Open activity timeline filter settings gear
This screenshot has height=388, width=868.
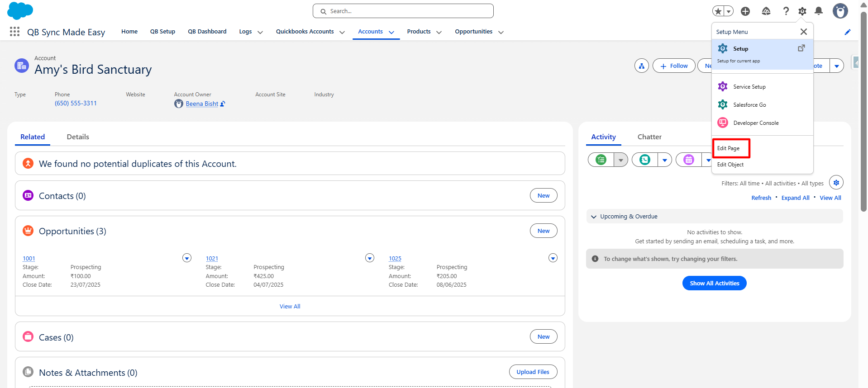coord(836,183)
